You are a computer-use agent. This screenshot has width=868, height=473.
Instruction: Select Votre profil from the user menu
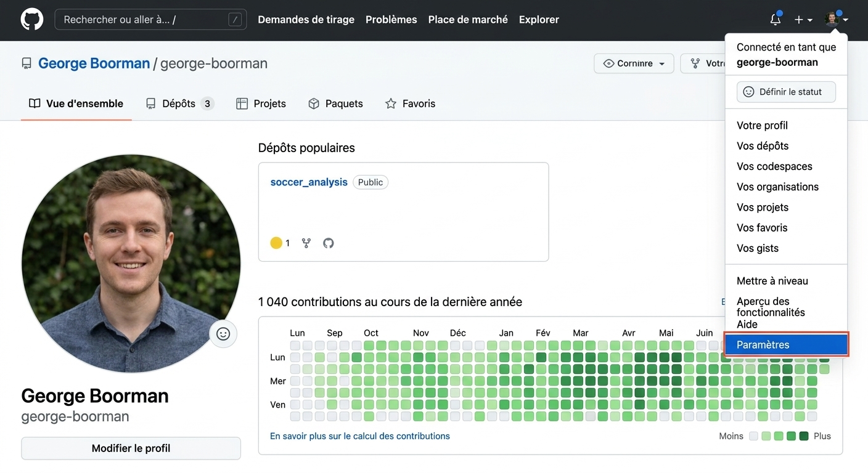tap(762, 126)
